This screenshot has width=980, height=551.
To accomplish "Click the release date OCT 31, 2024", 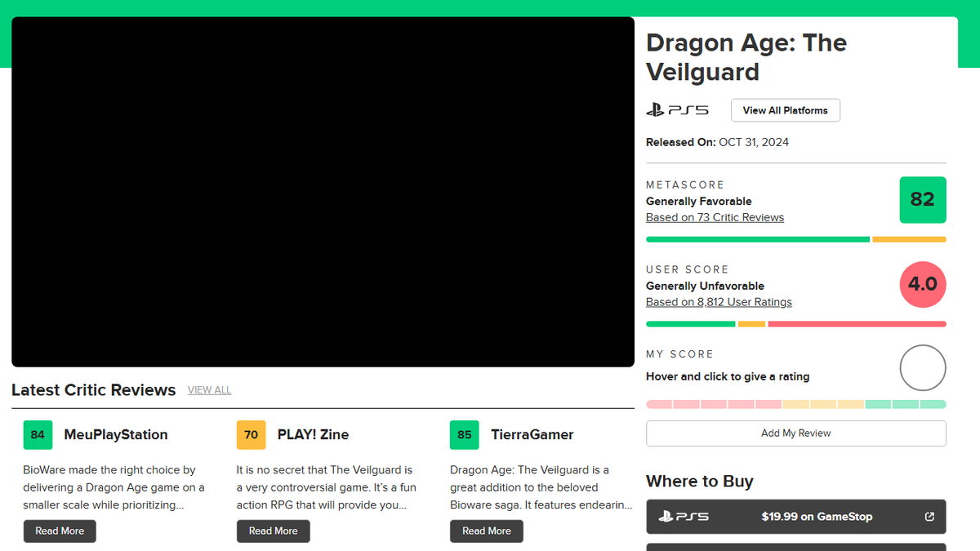I will point(754,142).
